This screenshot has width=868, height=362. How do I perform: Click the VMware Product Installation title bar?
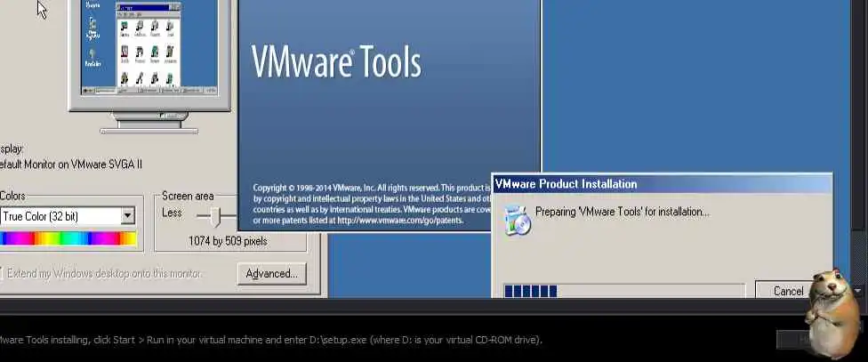(662, 184)
